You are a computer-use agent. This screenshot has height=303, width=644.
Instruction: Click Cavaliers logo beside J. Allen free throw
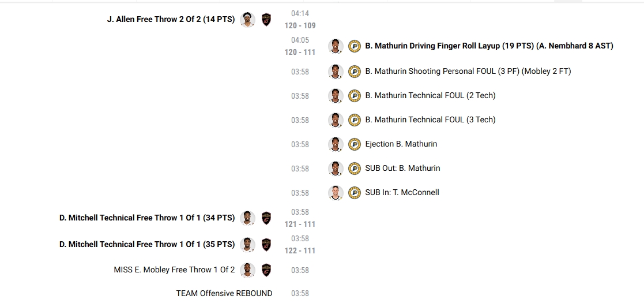(x=266, y=20)
